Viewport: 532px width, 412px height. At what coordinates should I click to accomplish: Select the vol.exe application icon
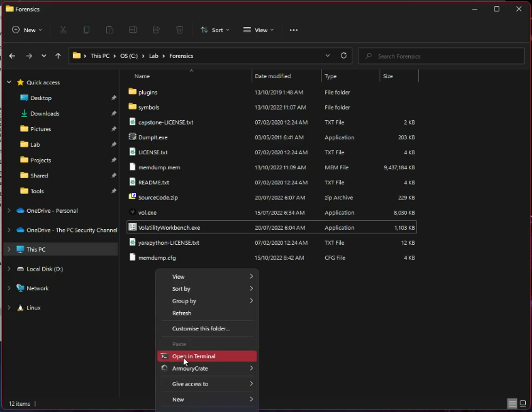point(133,213)
